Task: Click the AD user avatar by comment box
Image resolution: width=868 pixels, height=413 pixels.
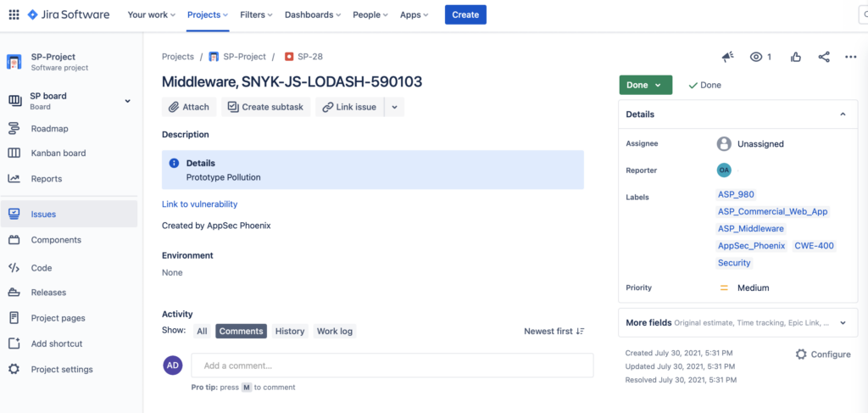Action: (173, 366)
